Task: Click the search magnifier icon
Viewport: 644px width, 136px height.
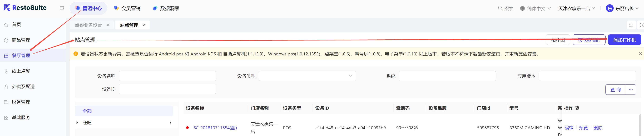Action: (500, 8)
